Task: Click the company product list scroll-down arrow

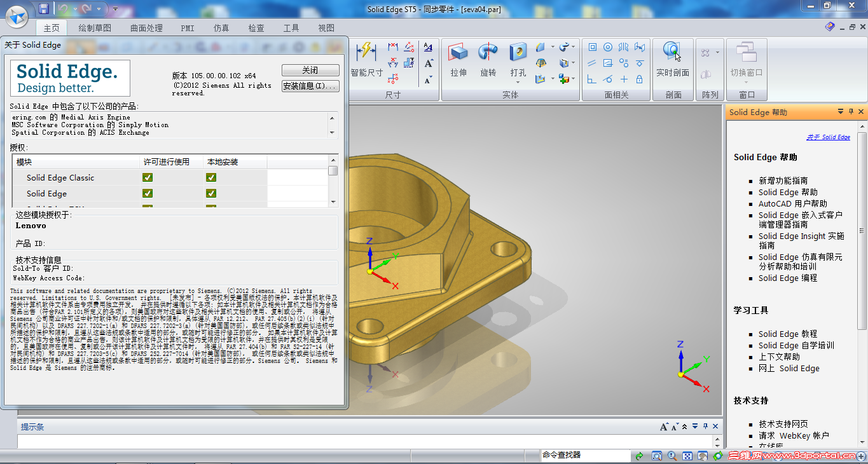Action: pos(332,132)
